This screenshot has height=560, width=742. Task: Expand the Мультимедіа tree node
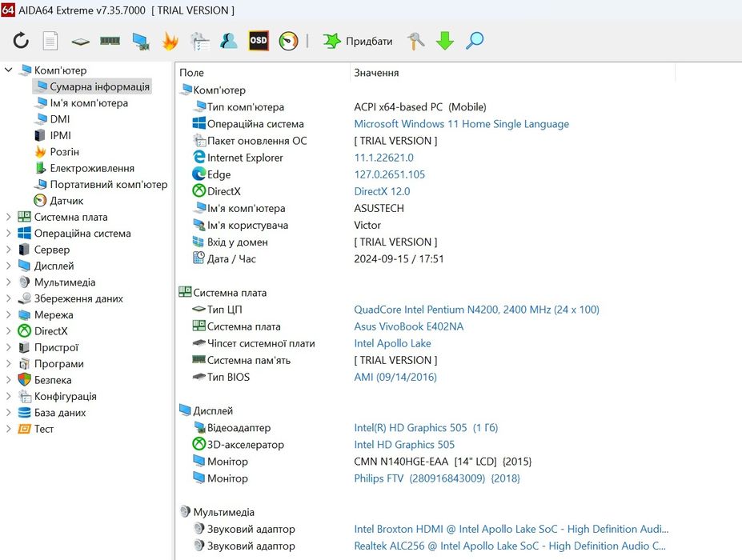click(9, 282)
